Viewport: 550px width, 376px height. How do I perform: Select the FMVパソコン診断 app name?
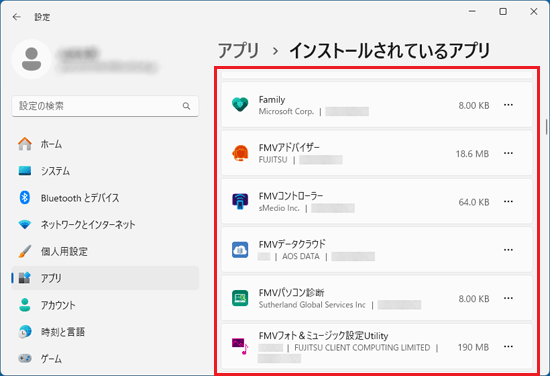pos(291,293)
